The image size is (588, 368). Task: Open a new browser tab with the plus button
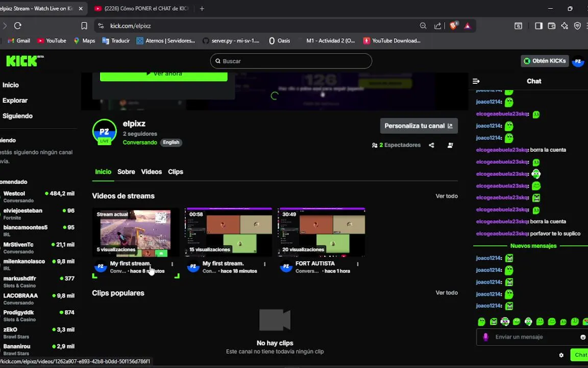(x=202, y=8)
